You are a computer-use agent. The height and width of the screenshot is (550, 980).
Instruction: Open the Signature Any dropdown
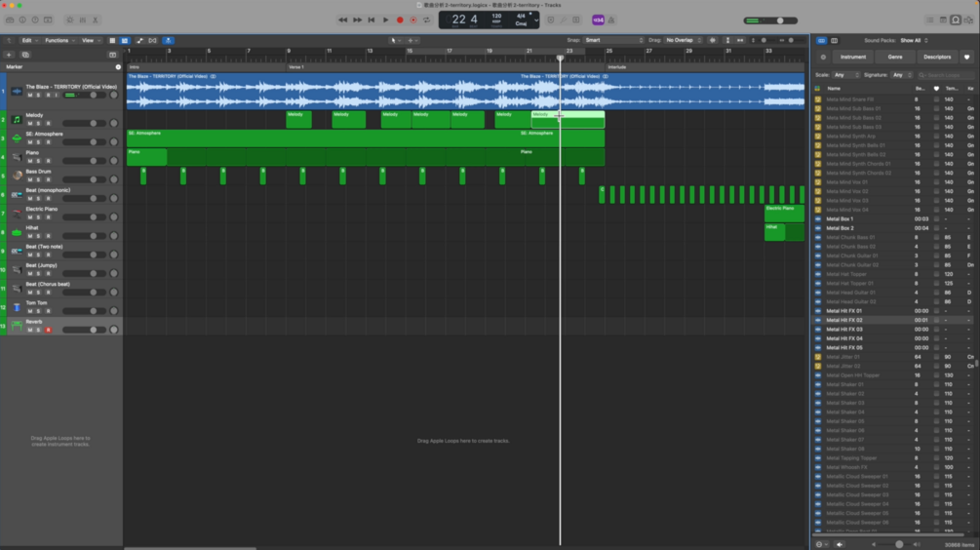[902, 75]
